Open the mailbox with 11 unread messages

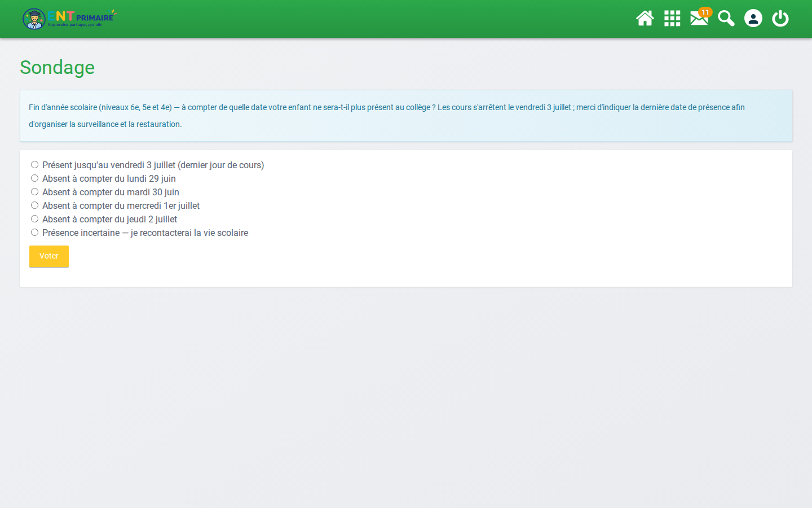(699, 18)
